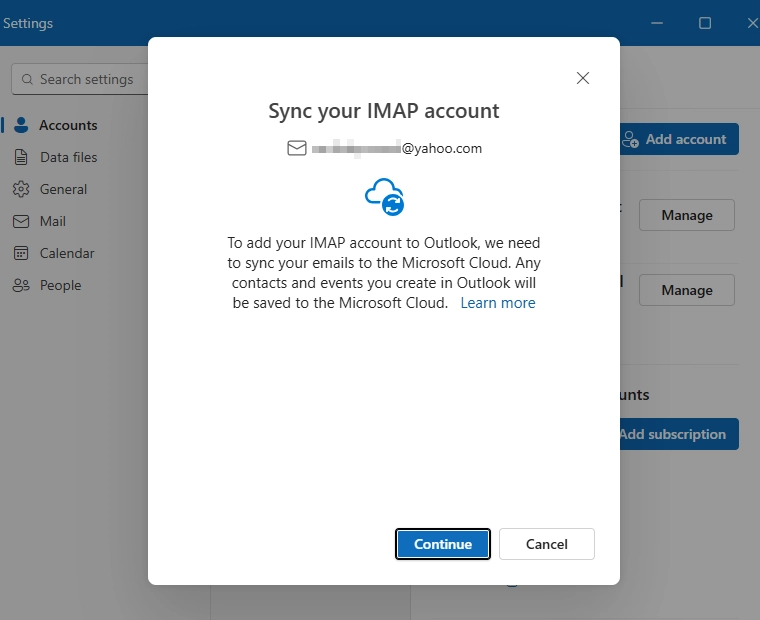Image resolution: width=760 pixels, height=620 pixels.
Task: Click Continue to sync IMAP account
Action: [x=443, y=544]
